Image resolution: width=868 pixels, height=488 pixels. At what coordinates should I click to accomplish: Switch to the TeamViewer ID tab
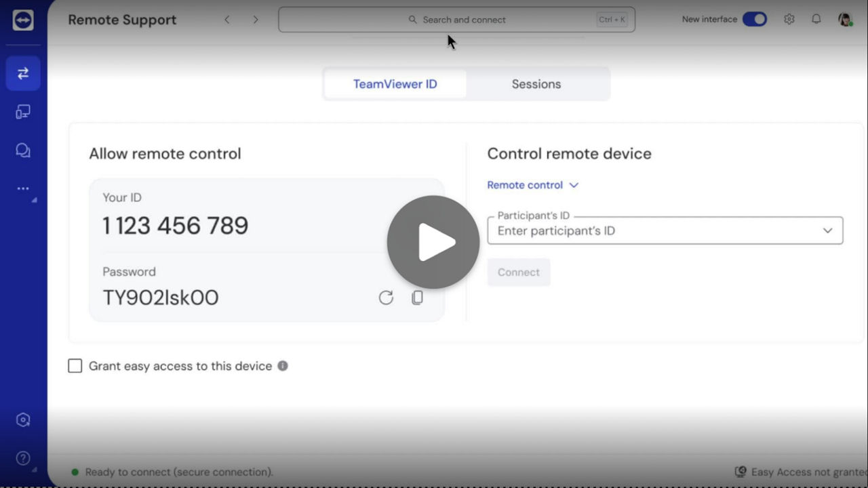(x=395, y=84)
